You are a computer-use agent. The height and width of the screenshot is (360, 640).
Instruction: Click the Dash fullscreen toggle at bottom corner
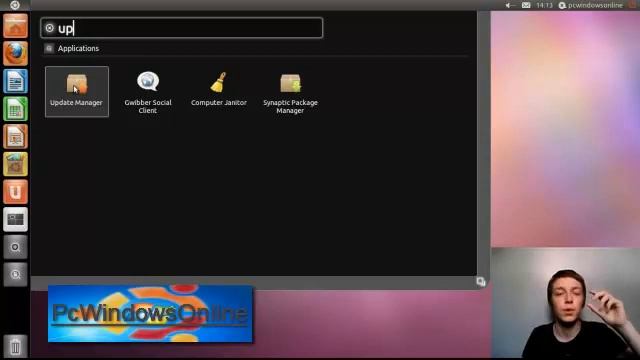click(481, 282)
